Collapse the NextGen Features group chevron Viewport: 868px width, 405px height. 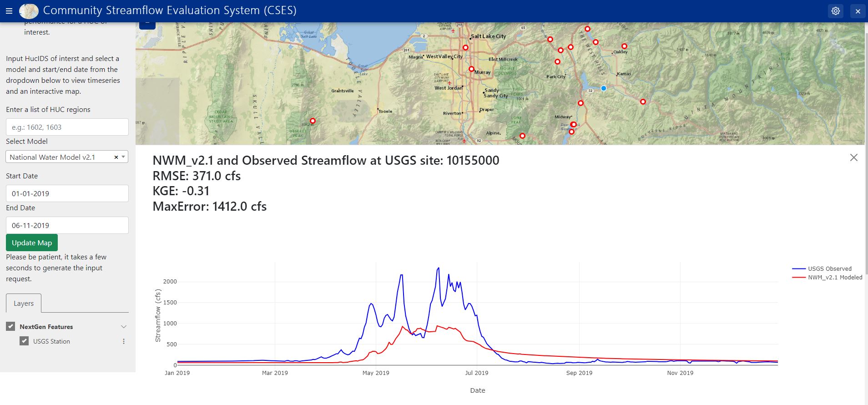pos(124,327)
